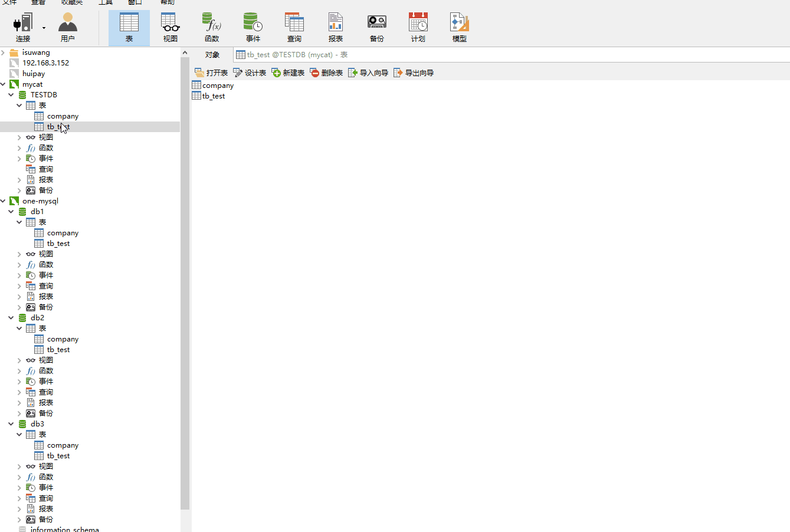Image resolution: width=790 pixels, height=532 pixels.
Task: Expand the views node under TESTDB
Action: point(19,137)
